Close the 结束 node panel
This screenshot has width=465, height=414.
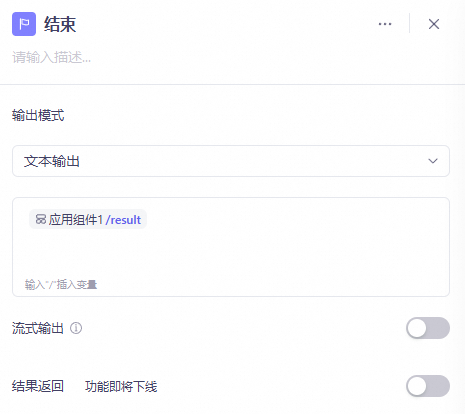tap(434, 24)
